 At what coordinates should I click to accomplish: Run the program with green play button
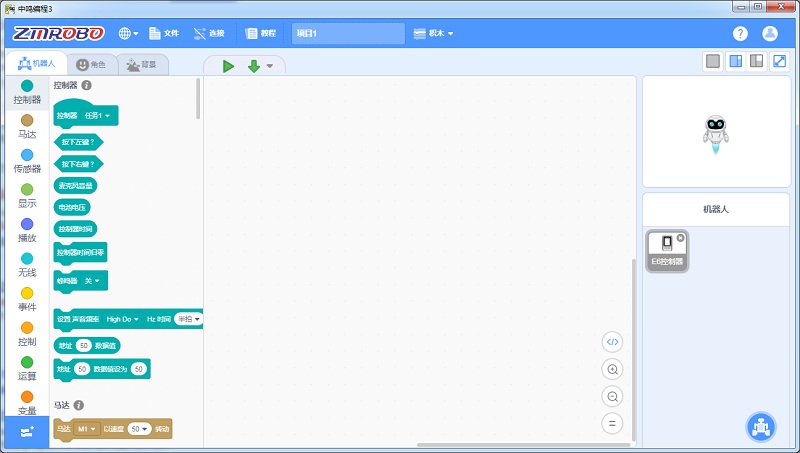pos(228,66)
